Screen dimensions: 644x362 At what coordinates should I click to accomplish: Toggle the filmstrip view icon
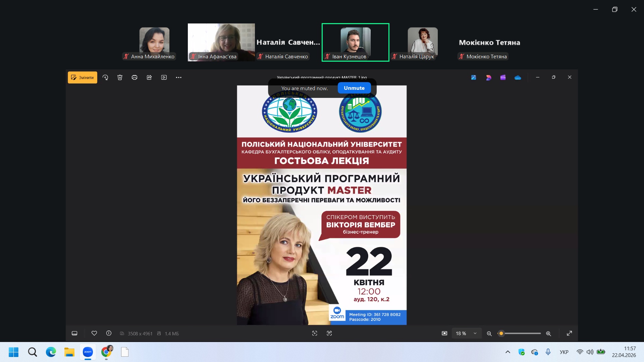74,333
